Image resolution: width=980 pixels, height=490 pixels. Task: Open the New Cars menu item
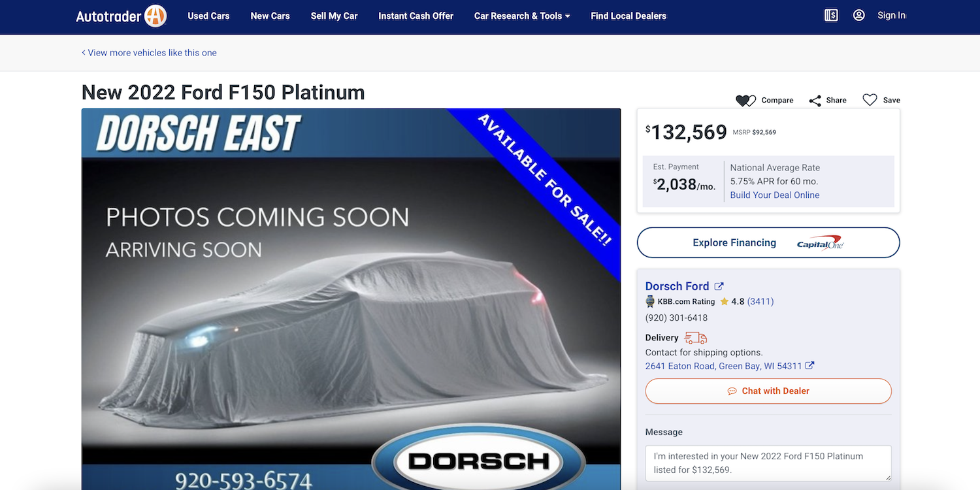click(x=270, y=16)
